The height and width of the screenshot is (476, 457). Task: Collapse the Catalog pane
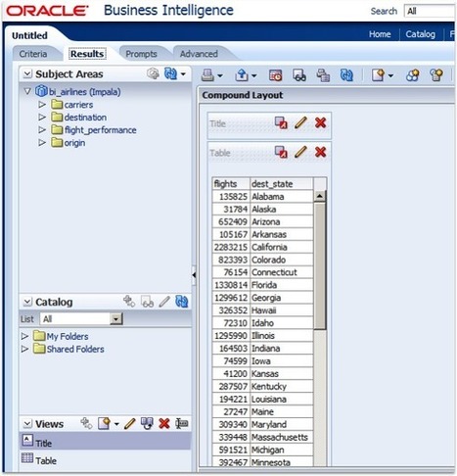pyautogui.click(x=27, y=302)
